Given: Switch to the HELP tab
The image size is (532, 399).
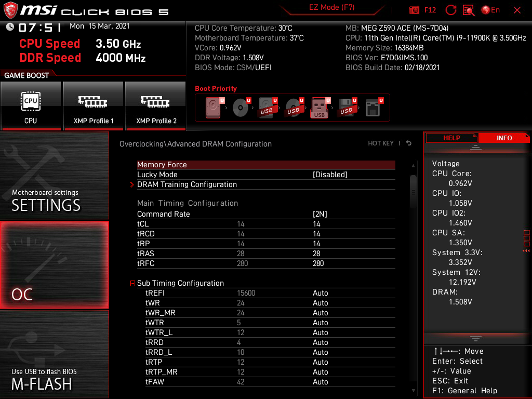Looking at the screenshot, I should click(451, 138).
